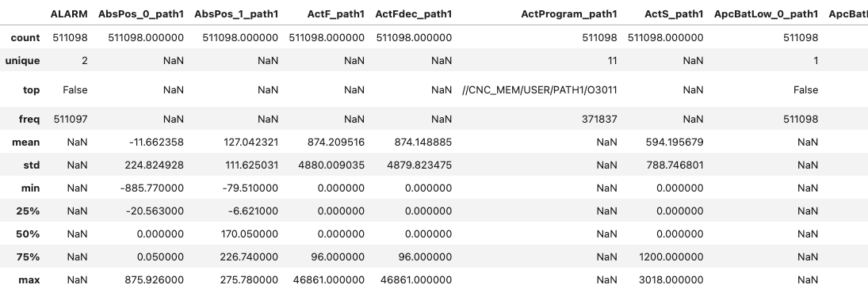Select the unique row label

point(23,61)
